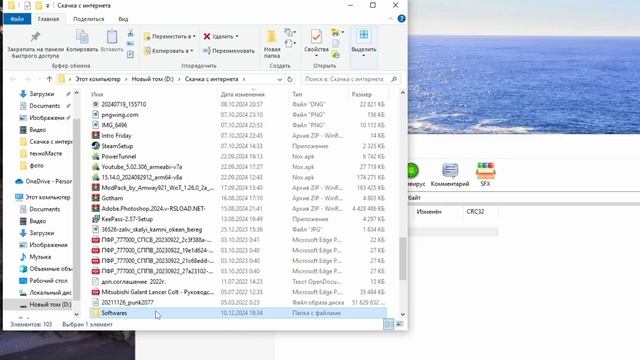
Task: Select the file 36526-zaliv_skalyi_kamni_okean_bereg
Action: [151, 229]
